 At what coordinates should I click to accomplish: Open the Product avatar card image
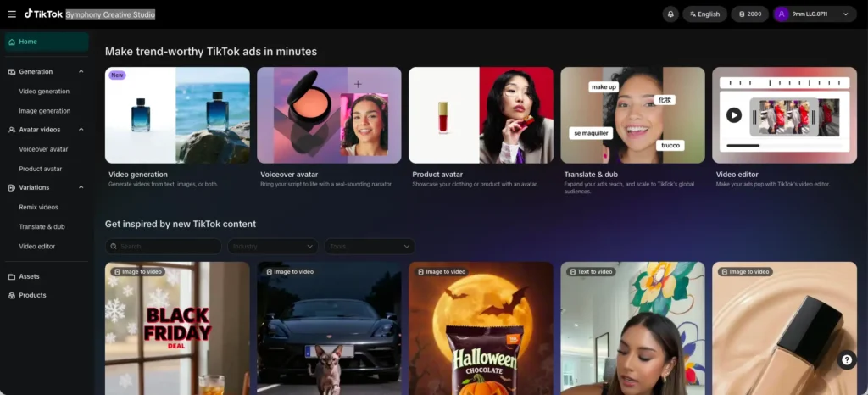pos(481,115)
